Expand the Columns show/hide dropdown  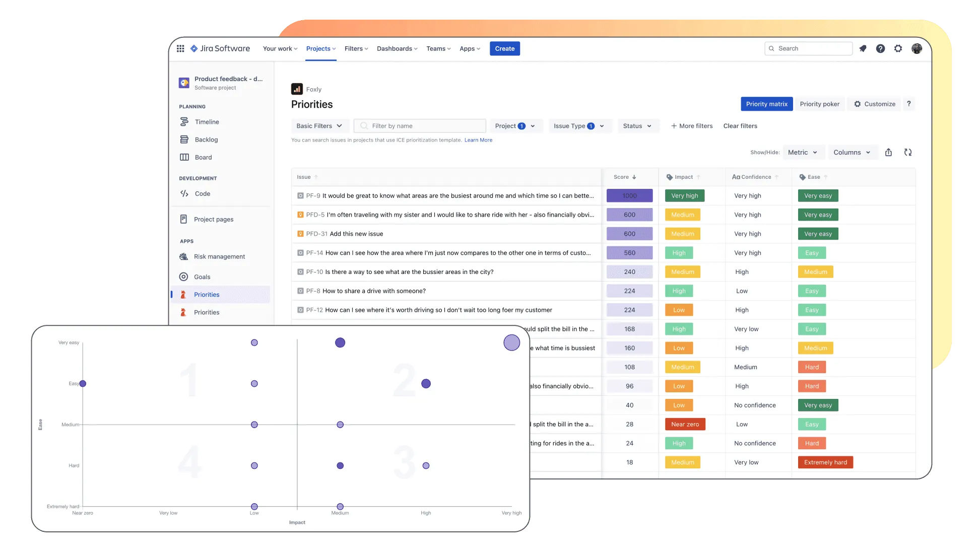pyautogui.click(x=852, y=152)
